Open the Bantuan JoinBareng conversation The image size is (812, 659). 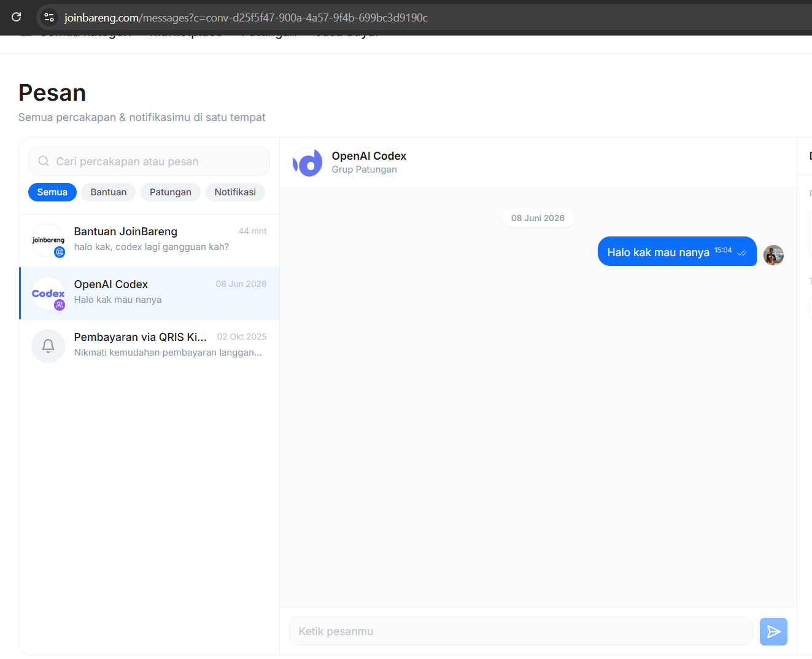pos(149,241)
